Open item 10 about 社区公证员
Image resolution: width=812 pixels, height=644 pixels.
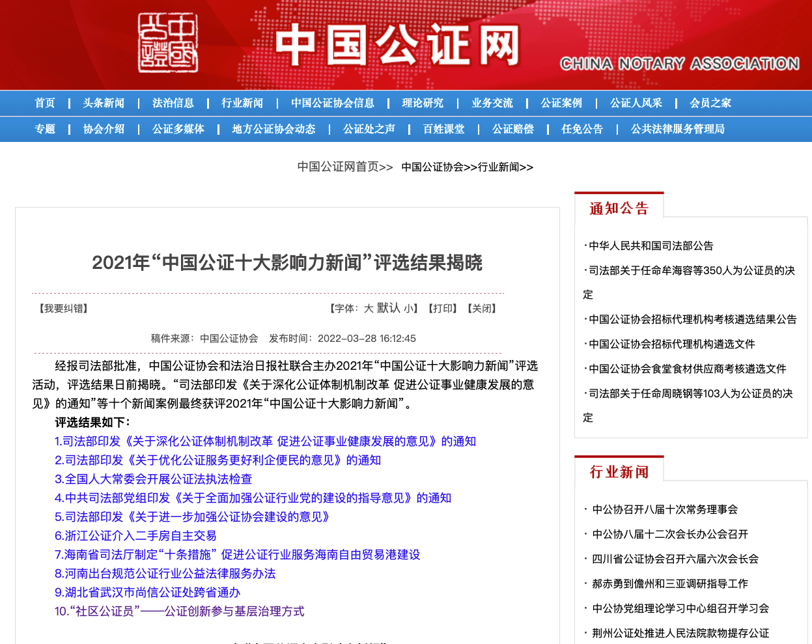tap(180, 611)
